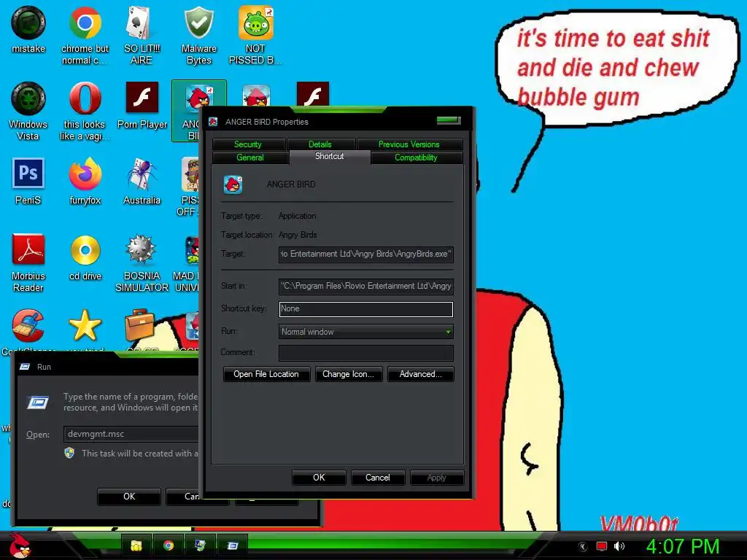Click the Change Icon... button
This screenshot has width=747, height=560.
point(348,374)
